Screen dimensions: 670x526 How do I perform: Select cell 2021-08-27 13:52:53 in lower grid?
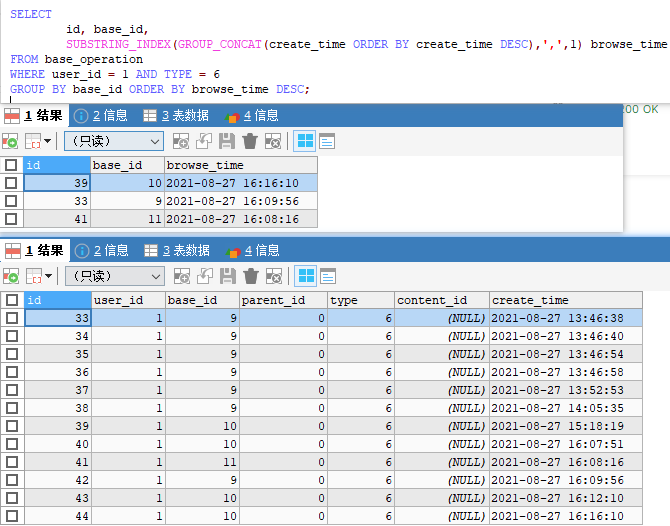[565, 390]
